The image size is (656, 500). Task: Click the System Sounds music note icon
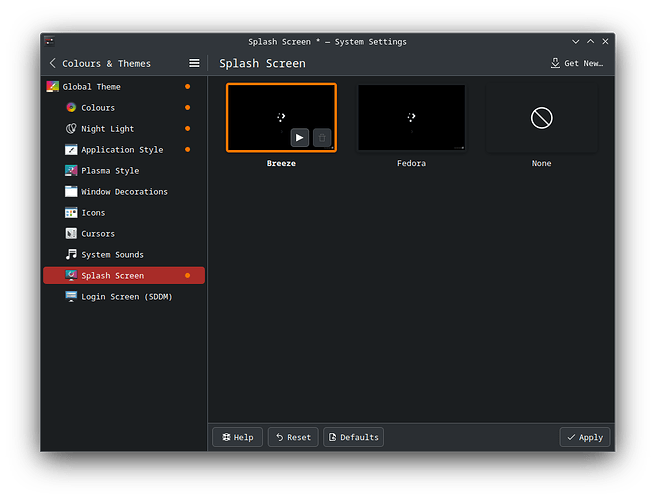(71, 254)
